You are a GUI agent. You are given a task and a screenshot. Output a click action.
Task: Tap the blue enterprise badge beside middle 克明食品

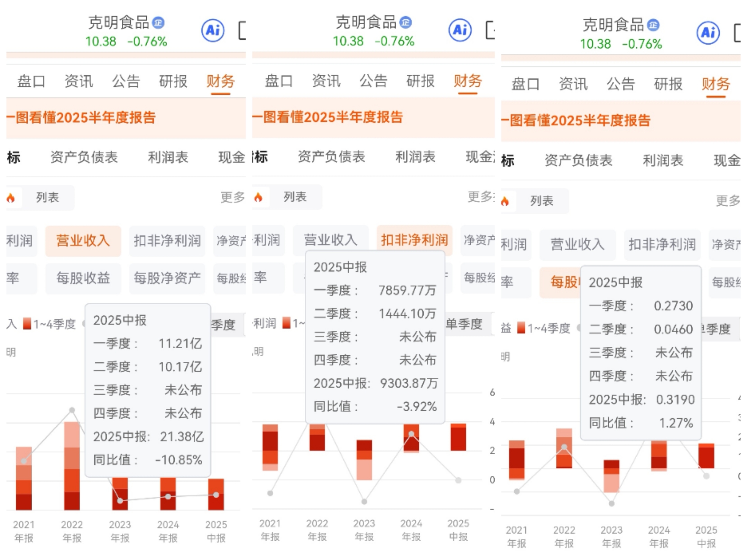click(406, 22)
